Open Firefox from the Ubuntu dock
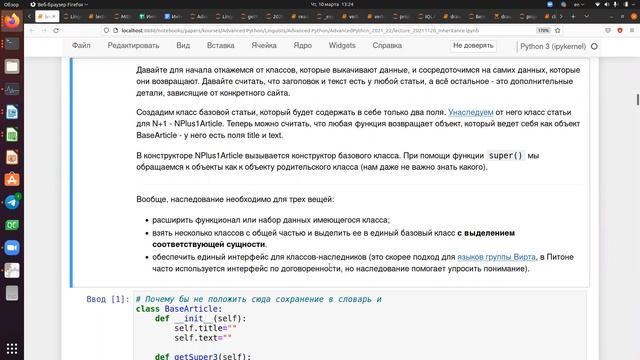The width and height of the screenshot is (640, 360). [12, 20]
